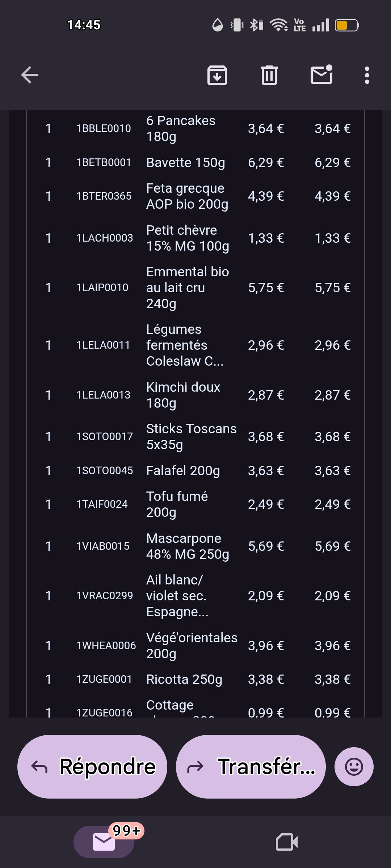Tap the Répondre button
Image resolution: width=391 pixels, height=868 pixels.
pos(92,766)
